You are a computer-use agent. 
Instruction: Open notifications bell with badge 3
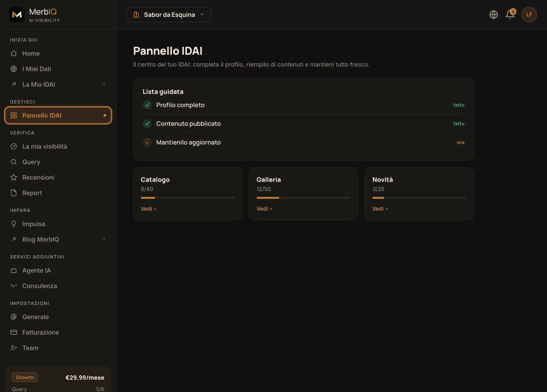(510, 15)
